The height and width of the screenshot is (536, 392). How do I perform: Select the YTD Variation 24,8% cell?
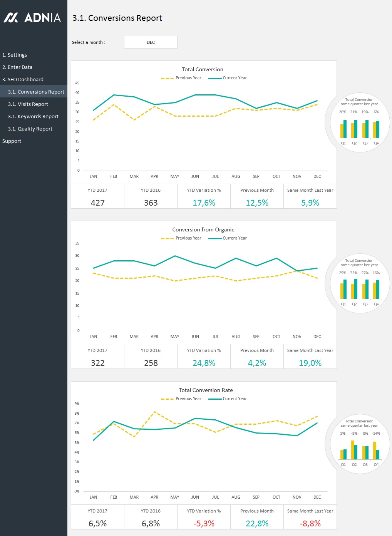point(204,363)
